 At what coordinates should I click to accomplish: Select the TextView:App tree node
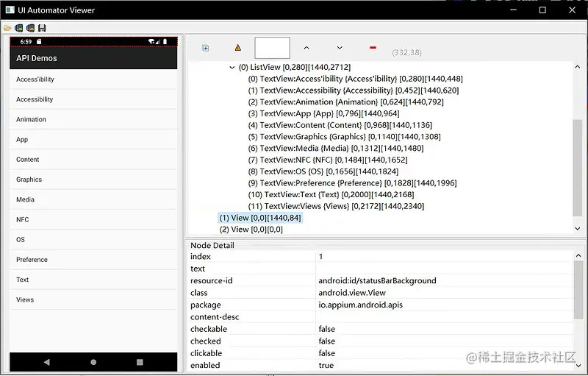(323, 114)
